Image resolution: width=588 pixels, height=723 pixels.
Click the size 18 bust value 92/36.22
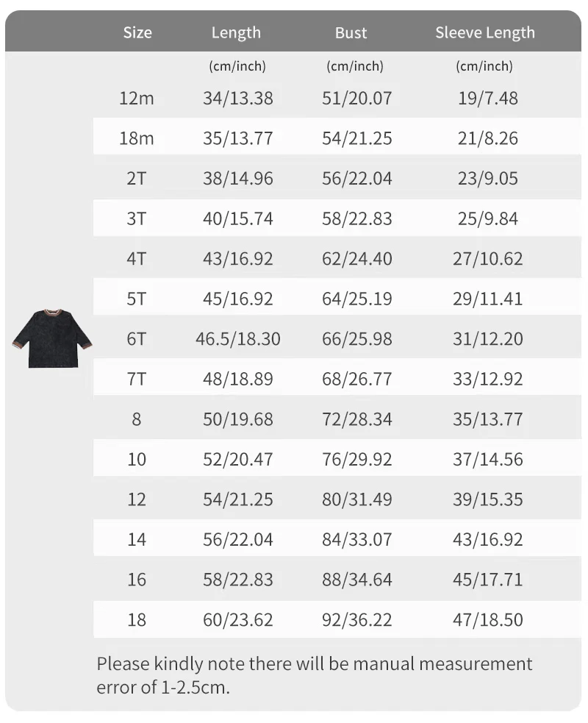coord(356,619)
